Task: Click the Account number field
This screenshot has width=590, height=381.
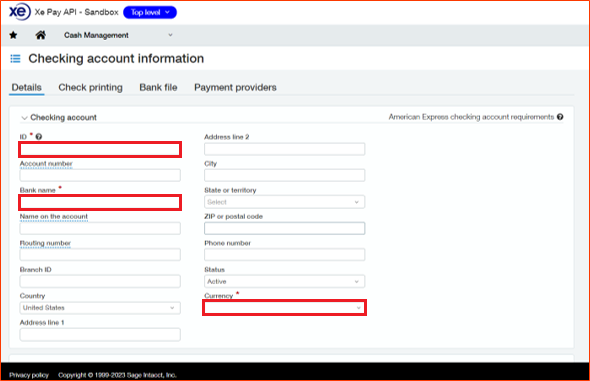Action: pos(100,175)
